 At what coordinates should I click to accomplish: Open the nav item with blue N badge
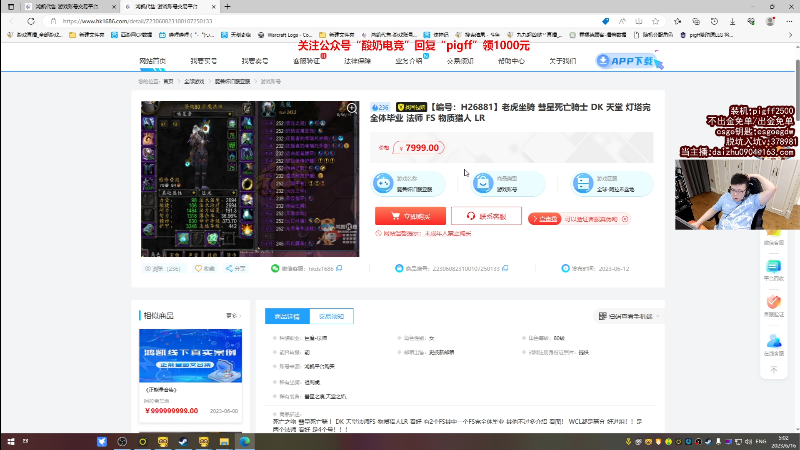coord(409,61)
